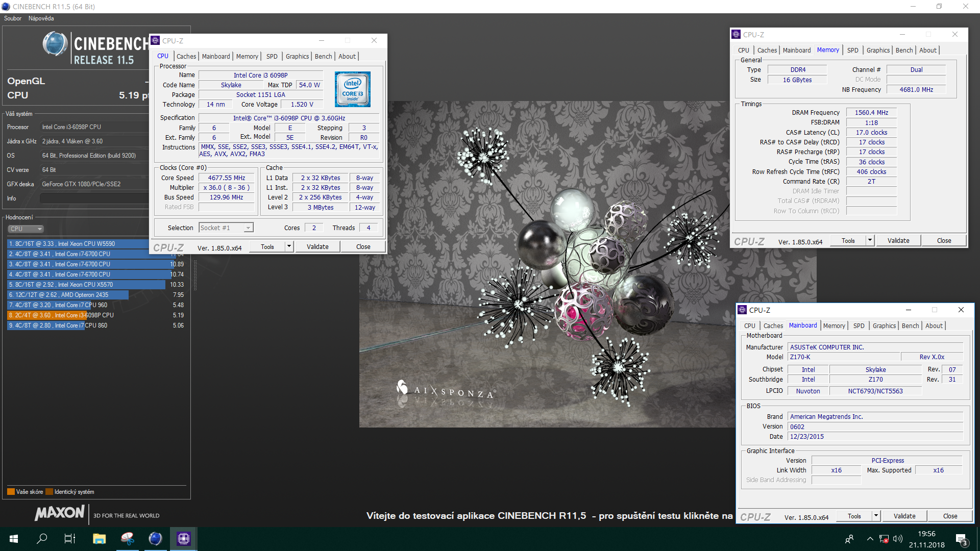Select ranking row 6, AMD Opteron 2435

[x=95, y=295]
